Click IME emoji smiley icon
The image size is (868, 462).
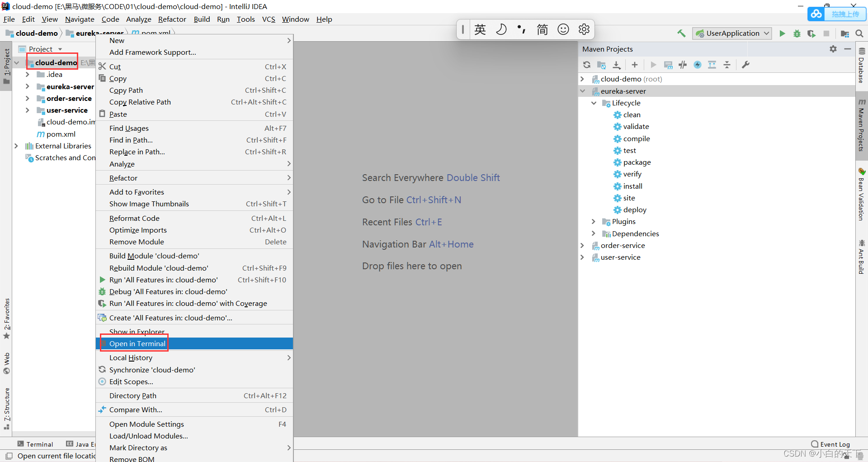563,29
